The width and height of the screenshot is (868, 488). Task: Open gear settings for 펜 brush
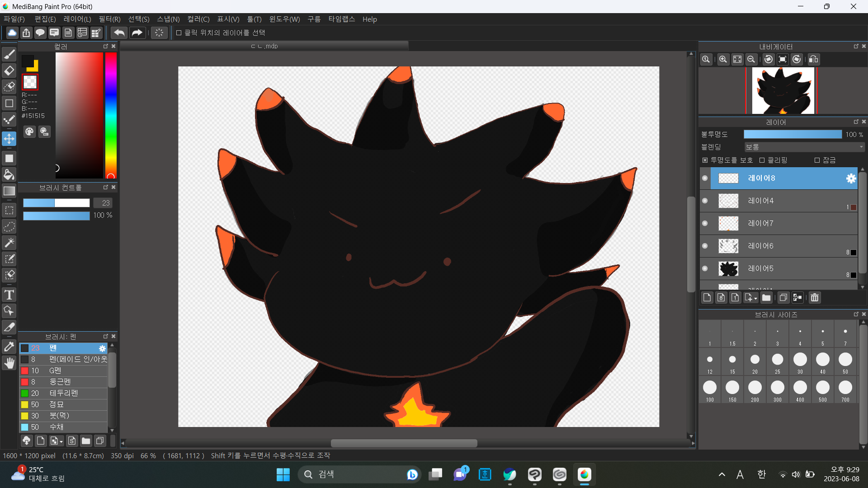click(x=102, y=348)
